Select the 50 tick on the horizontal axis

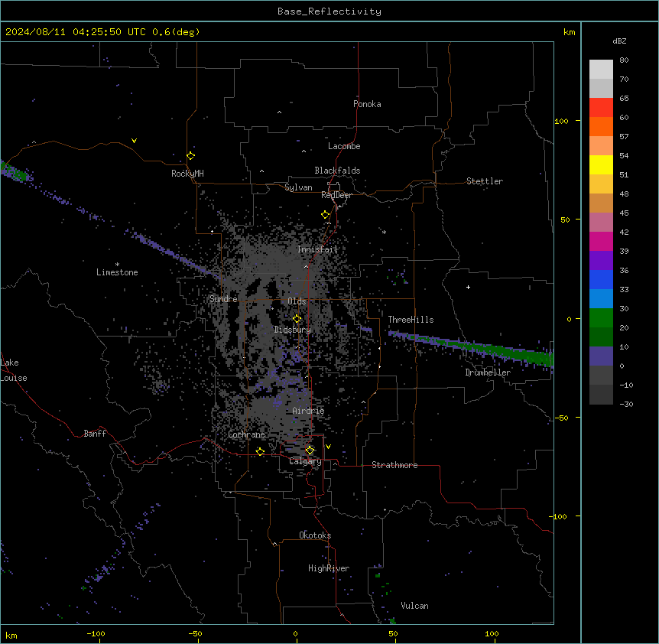[394, 633]
